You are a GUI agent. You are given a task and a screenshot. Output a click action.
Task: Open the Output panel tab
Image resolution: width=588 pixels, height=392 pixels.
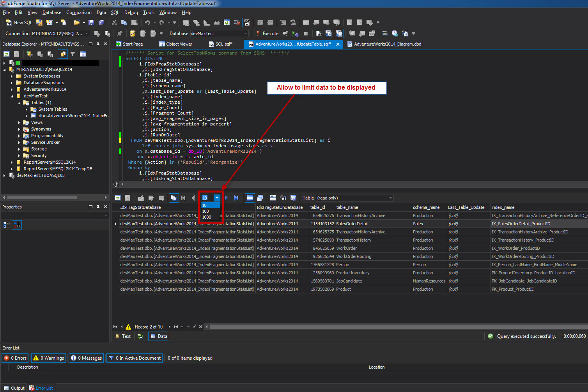point(14,388)
